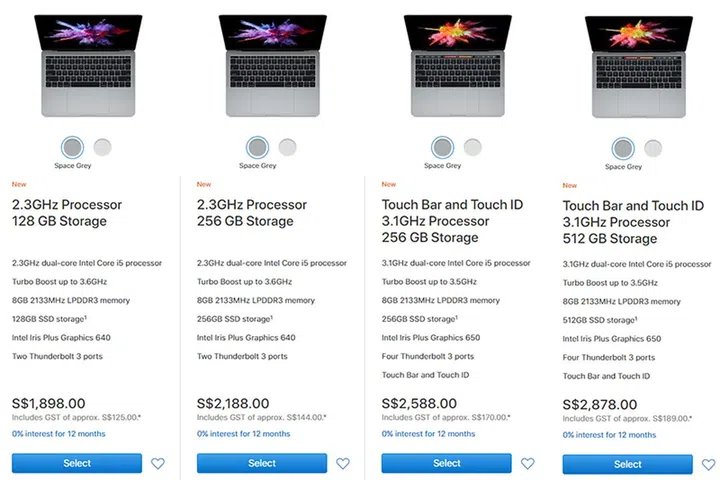The image size is (720, 480).
Task: Open 0% interest link under S$2,878.00
Action: (610, 435)
